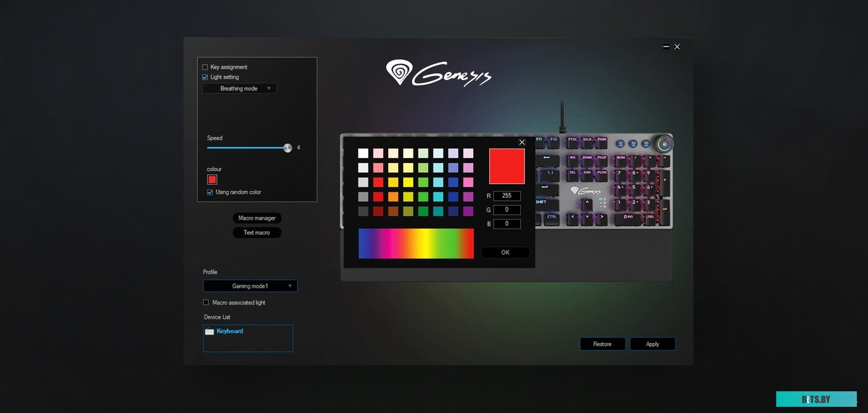Choose the brown swatch in the palette
The width and height of the screenshot is (868, 413).
393,211
